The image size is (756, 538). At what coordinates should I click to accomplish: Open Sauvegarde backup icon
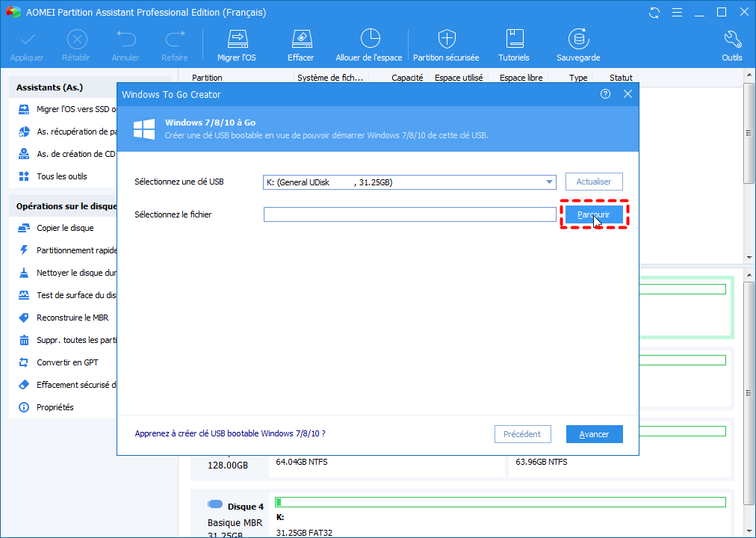[x=578, y=39]
